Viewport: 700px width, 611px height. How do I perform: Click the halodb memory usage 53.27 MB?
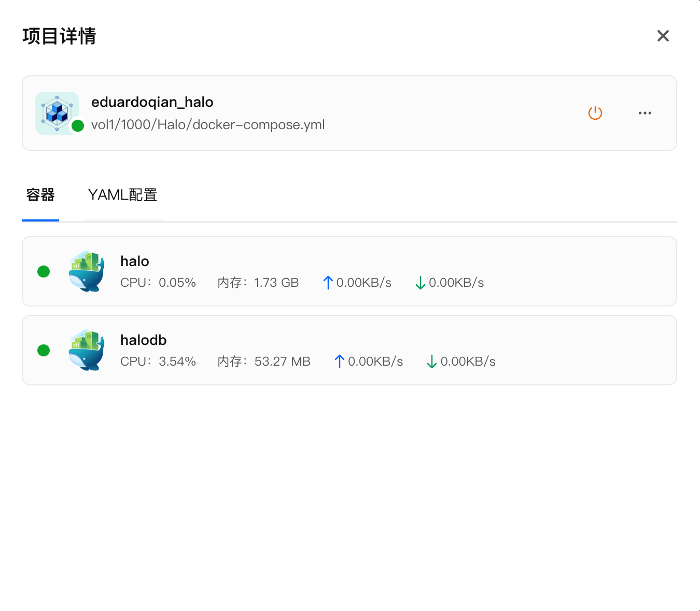(282, 362)
